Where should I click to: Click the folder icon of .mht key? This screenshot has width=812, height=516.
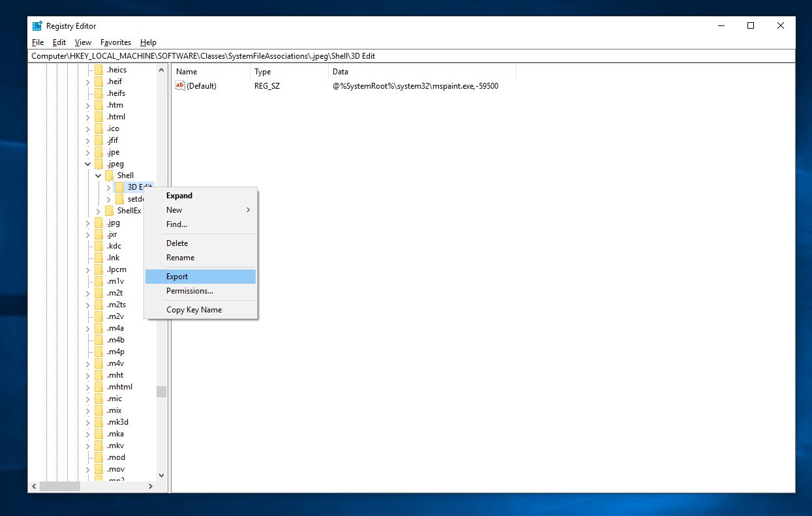[98, 375]
